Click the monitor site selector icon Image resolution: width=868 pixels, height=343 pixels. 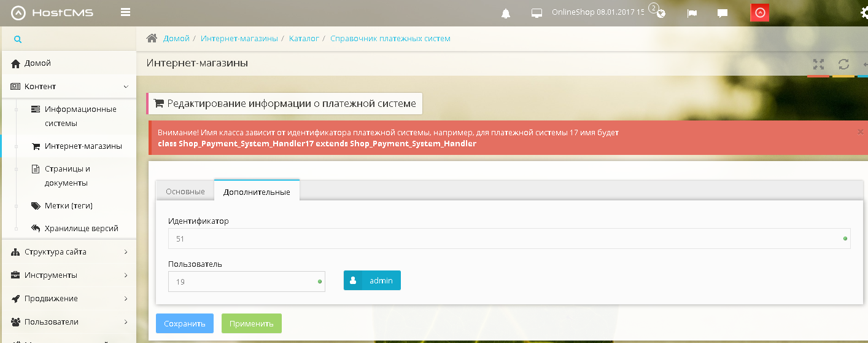tap(537, 13)
